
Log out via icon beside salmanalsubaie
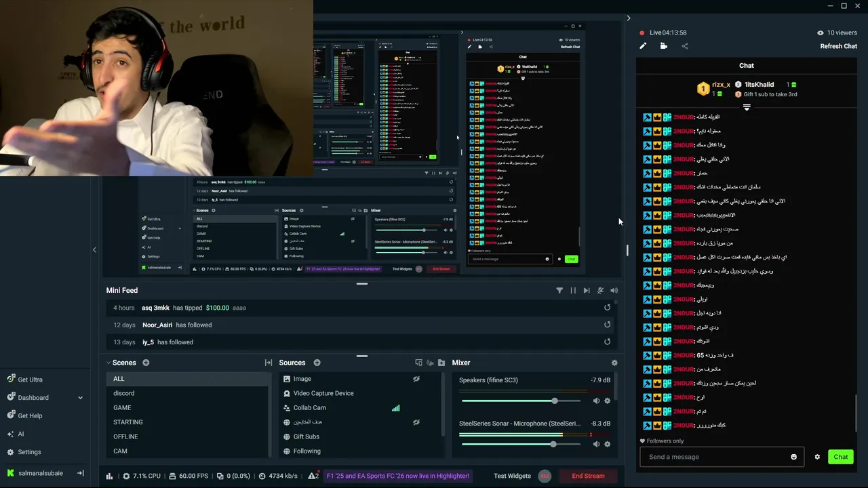[x=80, y=473]
